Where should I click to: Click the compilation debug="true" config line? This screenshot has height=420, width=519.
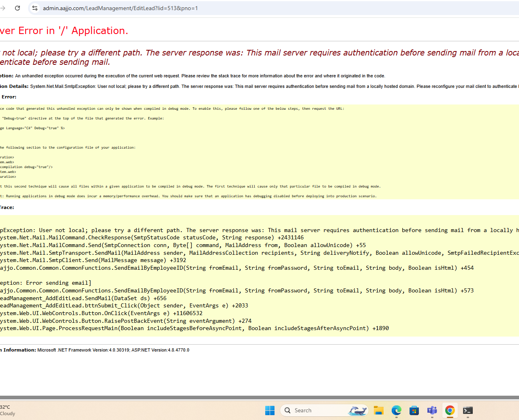point(26,167)
